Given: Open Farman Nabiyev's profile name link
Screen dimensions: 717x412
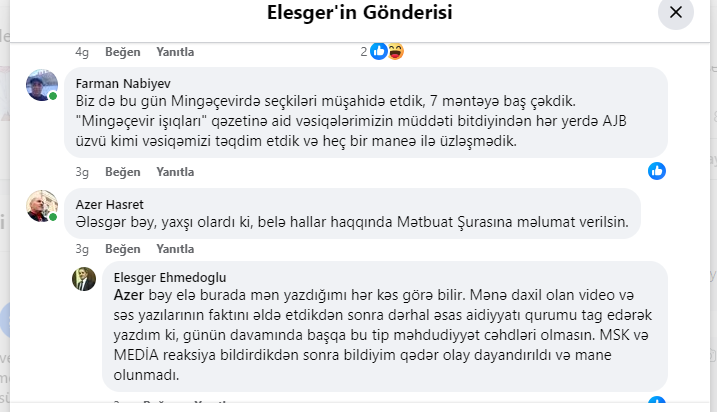Looking at the screenshot, I should [123, 84].
